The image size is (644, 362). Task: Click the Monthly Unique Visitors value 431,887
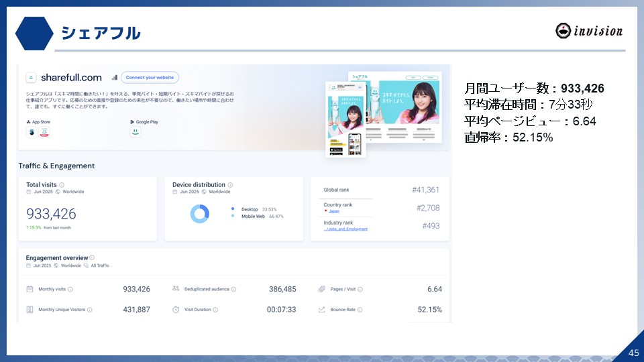click(136, 310)
